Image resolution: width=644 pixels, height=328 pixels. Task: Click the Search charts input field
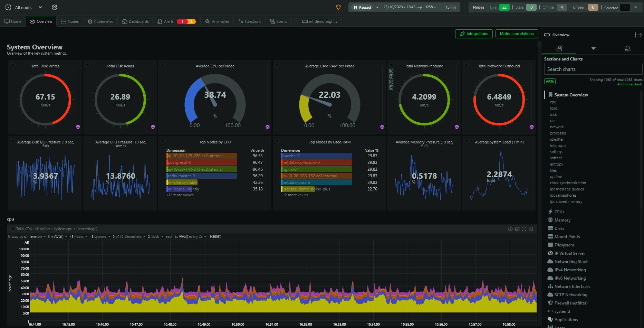(x=593, y=69)
